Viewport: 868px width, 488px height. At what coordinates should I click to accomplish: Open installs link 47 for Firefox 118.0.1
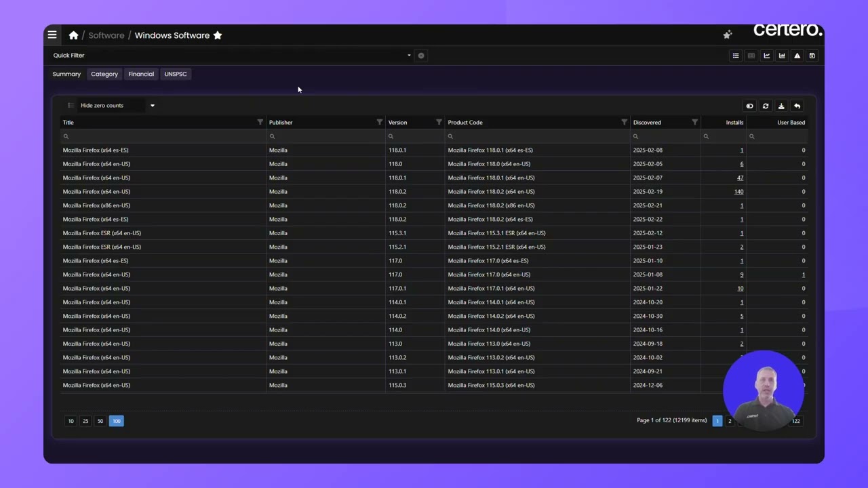coord(740,178)
